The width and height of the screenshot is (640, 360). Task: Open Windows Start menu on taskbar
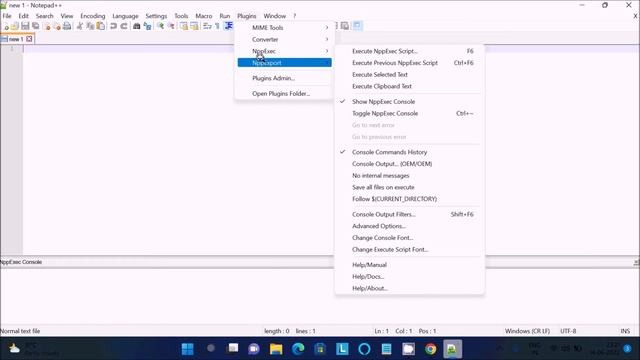tap(188, 349)
